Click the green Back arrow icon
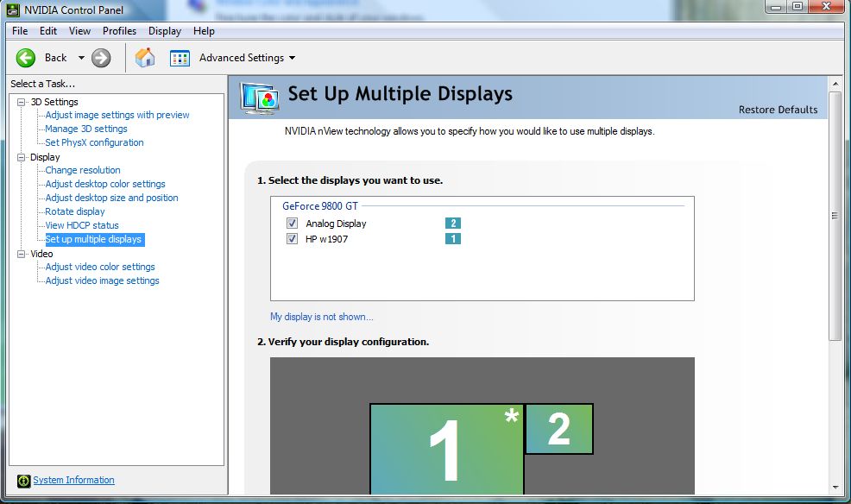 (26, 58)
